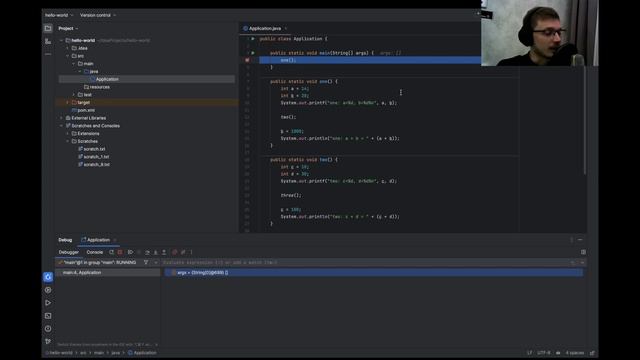Expand External Libraries node
Screen dimensions: 640x360
(62, 118)
